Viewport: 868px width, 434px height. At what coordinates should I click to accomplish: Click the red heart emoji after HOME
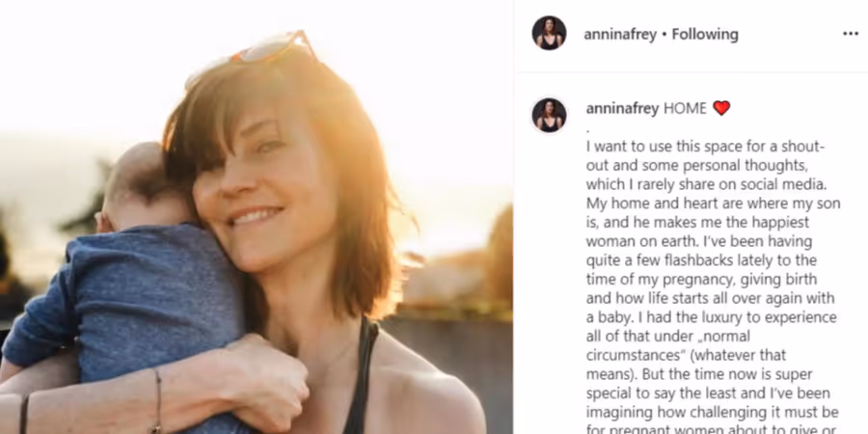point(721,108)
